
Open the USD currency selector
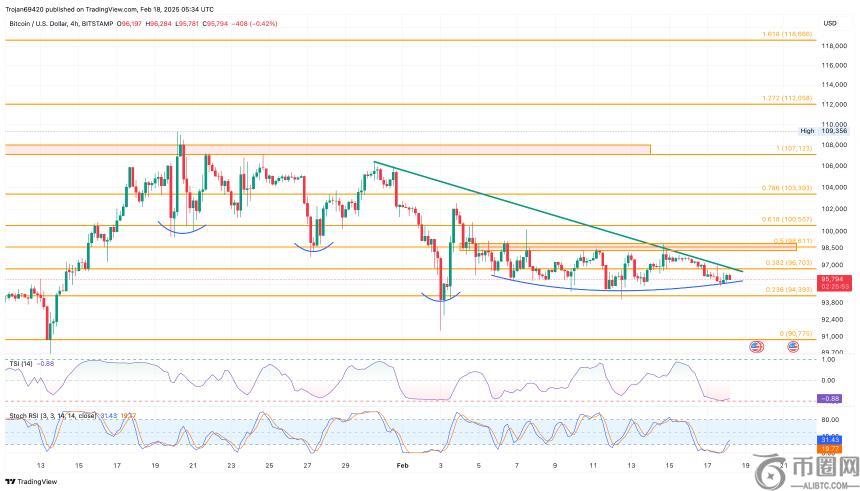(x=829, y=22)
